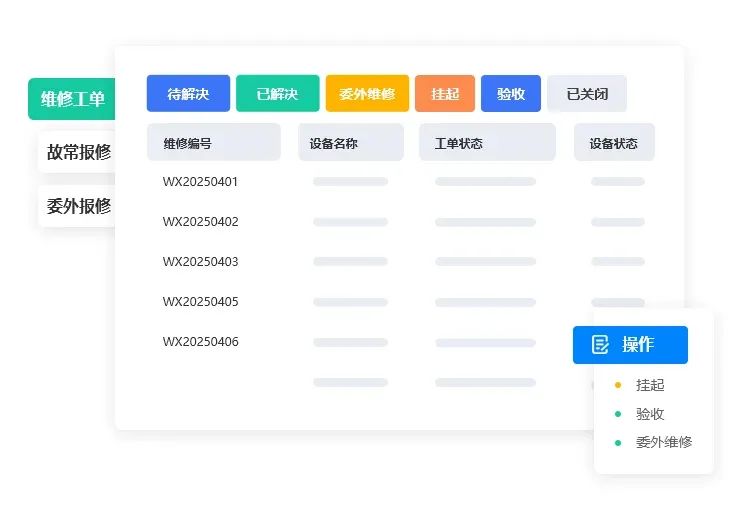Open the 委外报修 sidebar item
This screenshot has height=510, width=750.
point(77,206)
